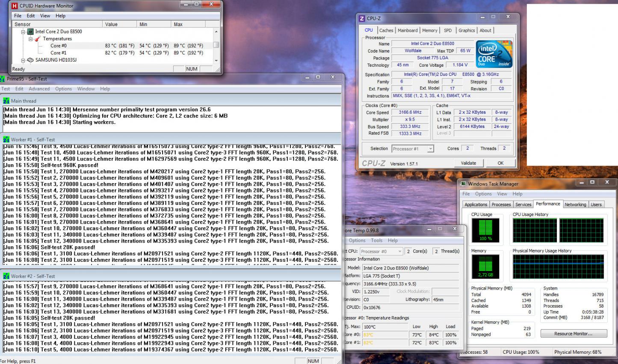This screenshot has width=618, height=364.
Task: Open the Options menu in Prime95
Action: [x=63, y=89]
